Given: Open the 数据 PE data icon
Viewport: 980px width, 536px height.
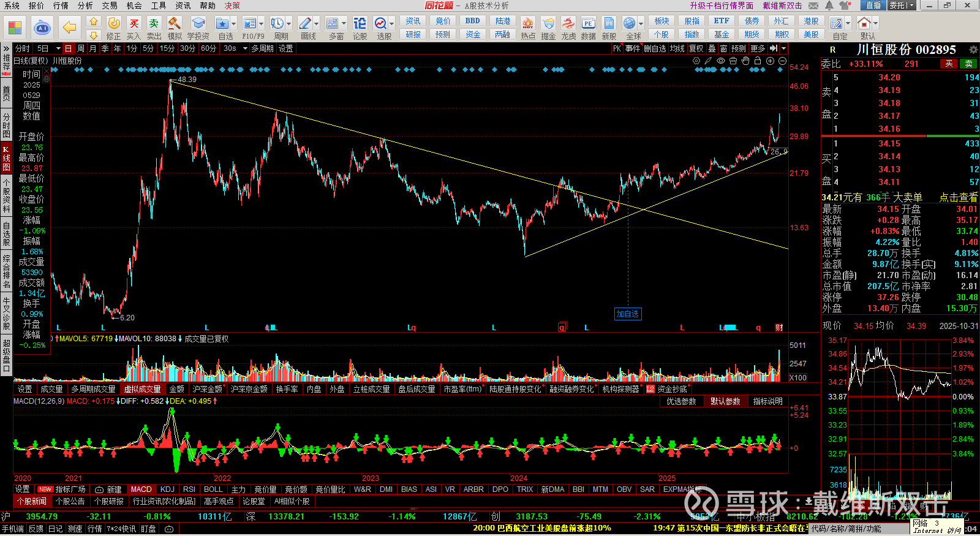Looking at the screenshot, I should tap(589, 28).
